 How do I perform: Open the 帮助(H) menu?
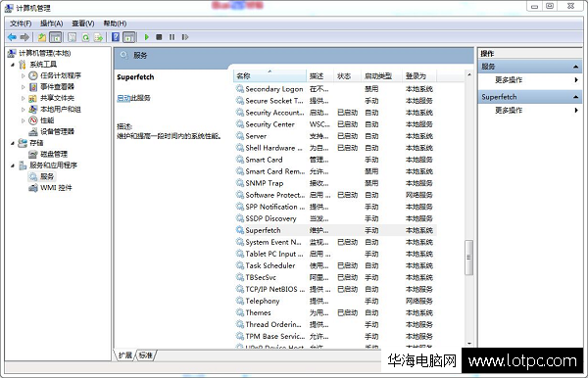(115, 24)
